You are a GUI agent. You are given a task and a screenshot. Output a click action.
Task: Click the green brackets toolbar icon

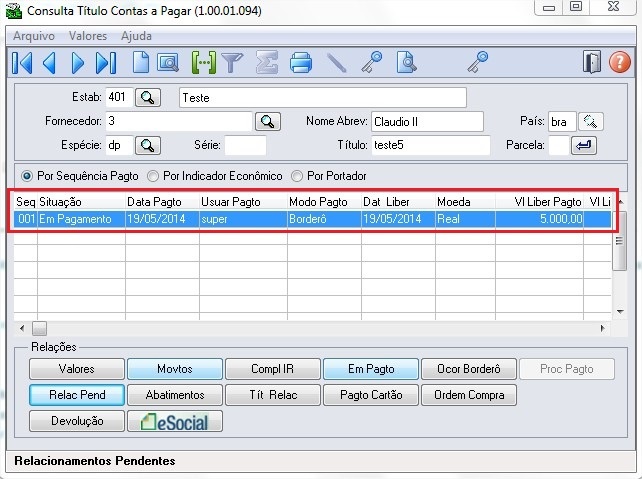tap(204, 63)
